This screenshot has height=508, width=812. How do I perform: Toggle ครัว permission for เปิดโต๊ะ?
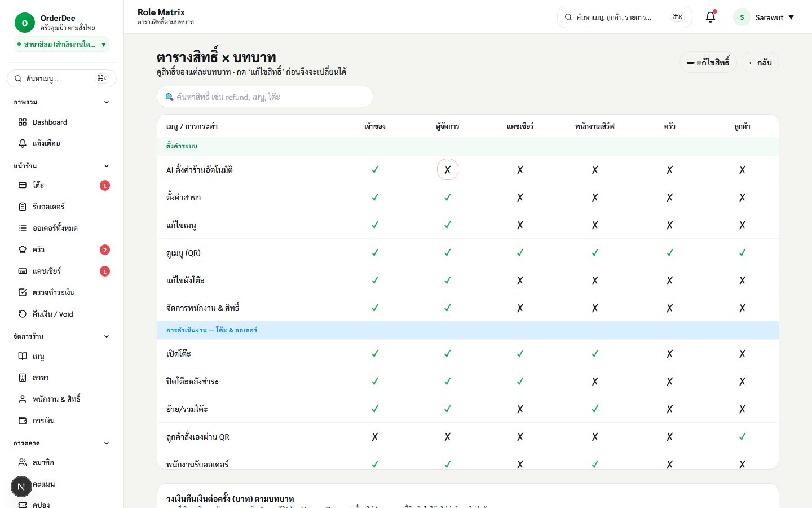(x=669, y=354)
